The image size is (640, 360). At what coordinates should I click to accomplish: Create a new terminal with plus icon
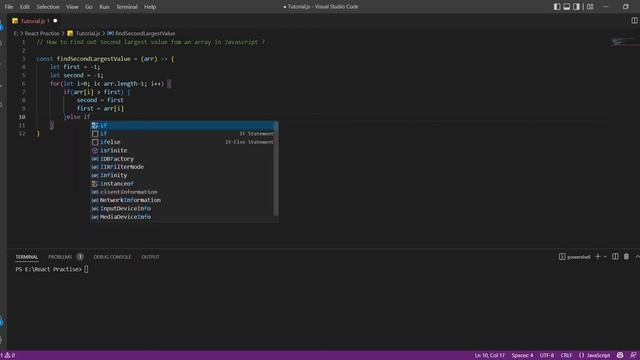pos(598,257)
